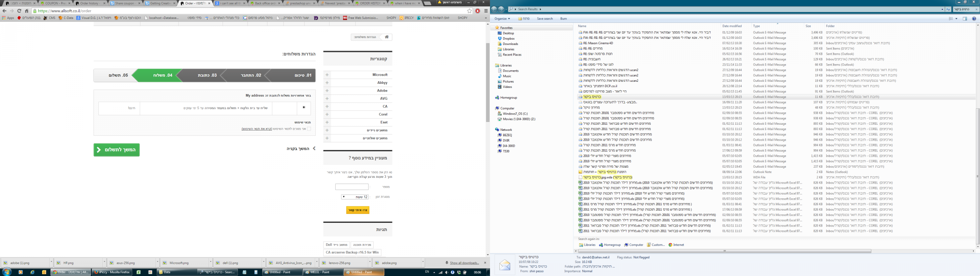
Task: Switch to the 'Share coupon' Chrome tab
Action: (x=125, y=3)
